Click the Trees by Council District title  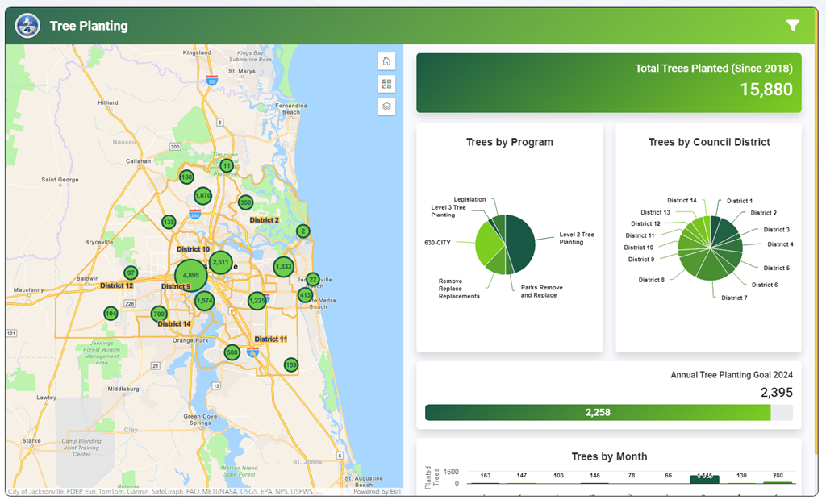(x=709, y=142)
